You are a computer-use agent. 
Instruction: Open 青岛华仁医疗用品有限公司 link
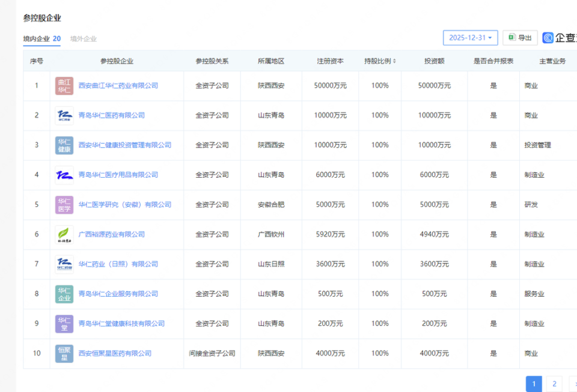coord(118,175)
